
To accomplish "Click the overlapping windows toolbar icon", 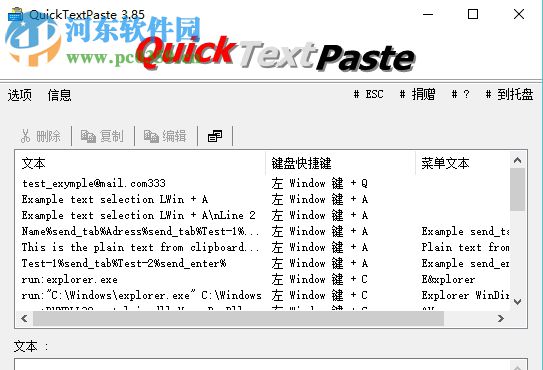I will coord(215,136).
